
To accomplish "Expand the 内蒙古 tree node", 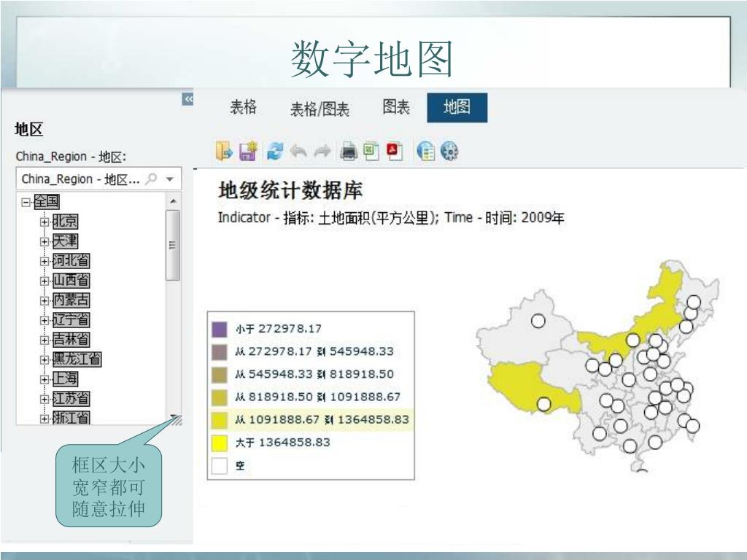I will pyautogui.click(x=44, y=300).
